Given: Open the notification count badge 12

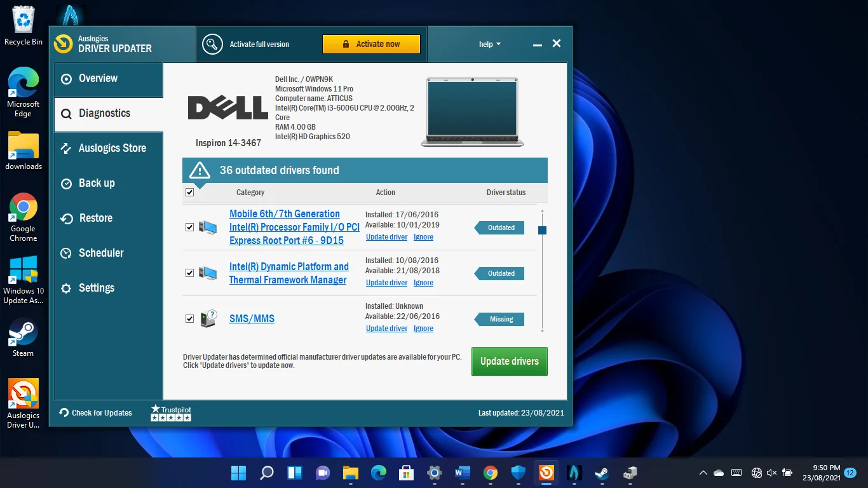Looking at the screenshot, I should click(x=850, y=473).
